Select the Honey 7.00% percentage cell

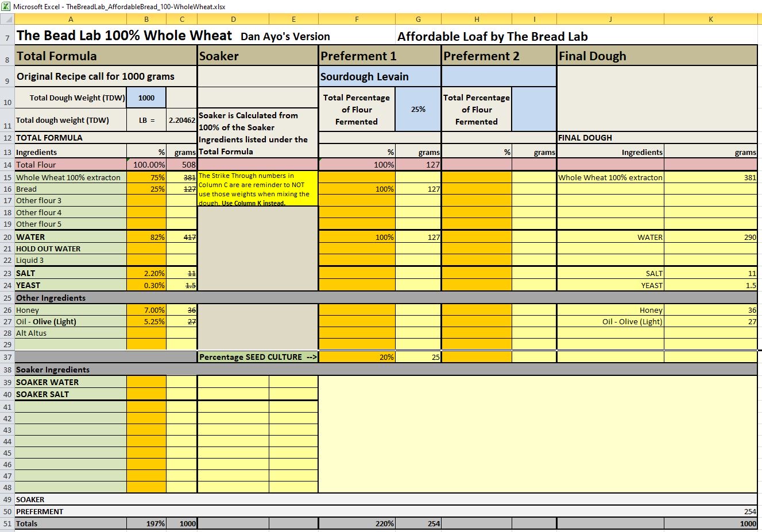coord(146,310)
